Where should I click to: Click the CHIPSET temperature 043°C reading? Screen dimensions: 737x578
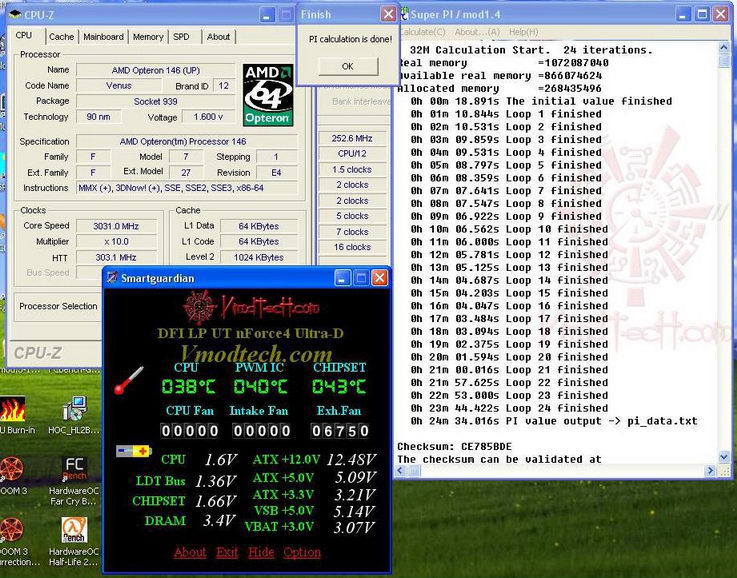[339, 387]
